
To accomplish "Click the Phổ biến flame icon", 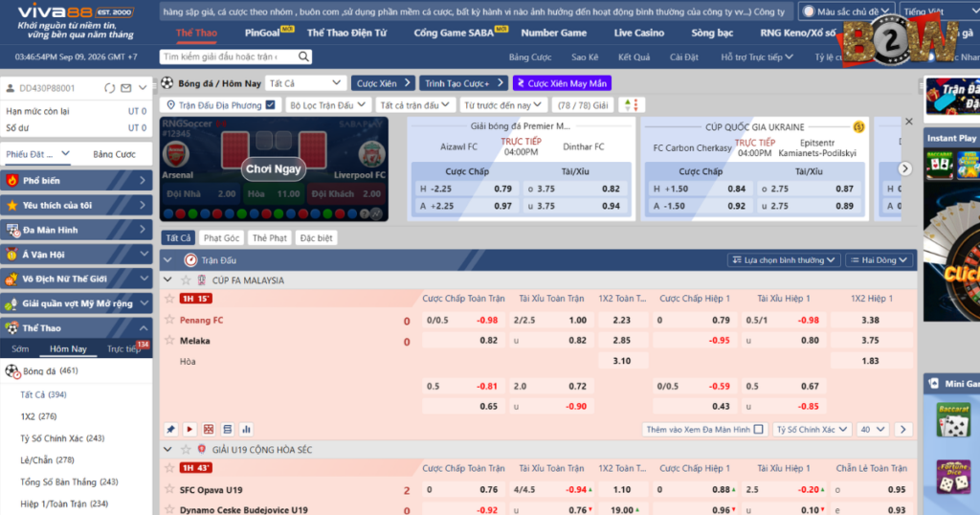I will click(11, 180).
